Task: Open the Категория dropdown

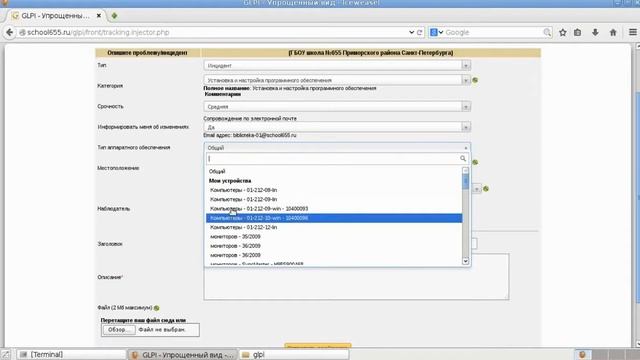Action: (x=337, y=80)
